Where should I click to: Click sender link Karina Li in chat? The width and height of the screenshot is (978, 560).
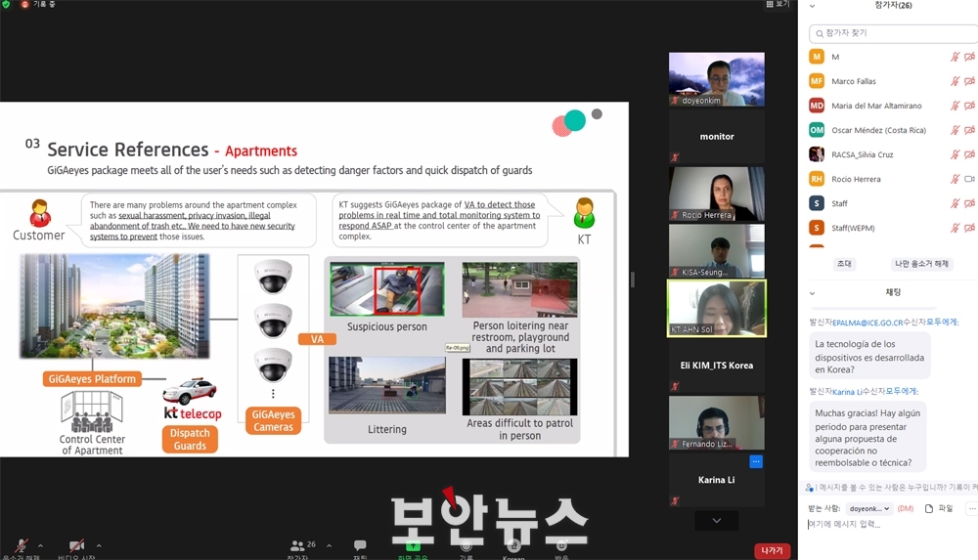click(x=847, y=392)
